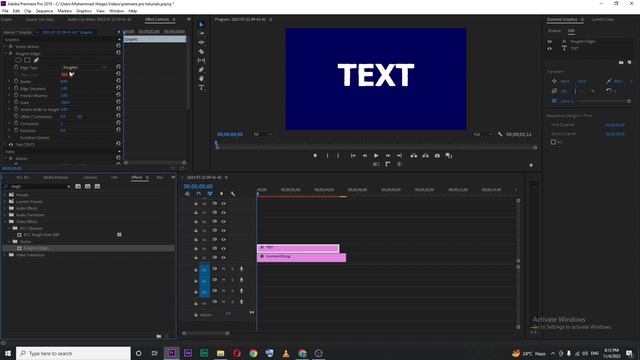
Task: Toggle animation stopwatch for Border
Action: pyautogui.click(x=16, y=81)
